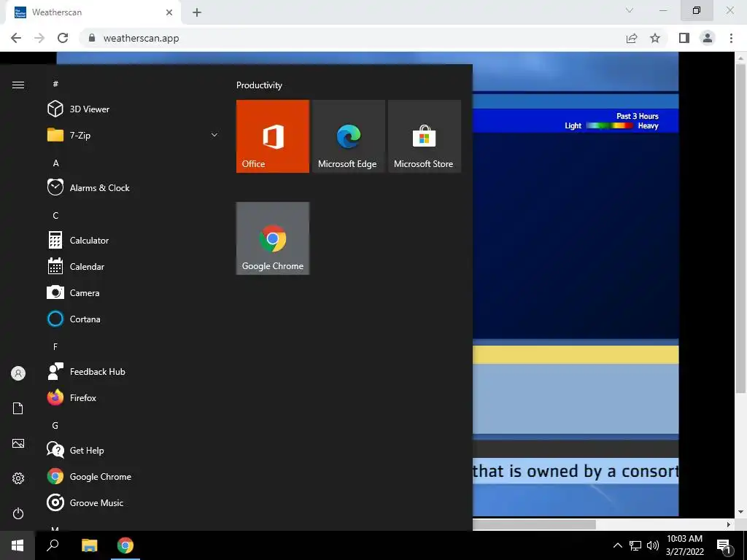View site info lock icon
This screenshot has height=560, width=747.
pos(92,38)
